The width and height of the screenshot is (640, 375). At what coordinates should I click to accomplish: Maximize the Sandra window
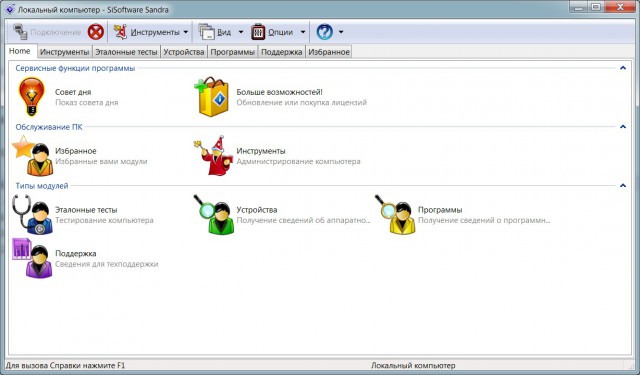pos(596,7)
